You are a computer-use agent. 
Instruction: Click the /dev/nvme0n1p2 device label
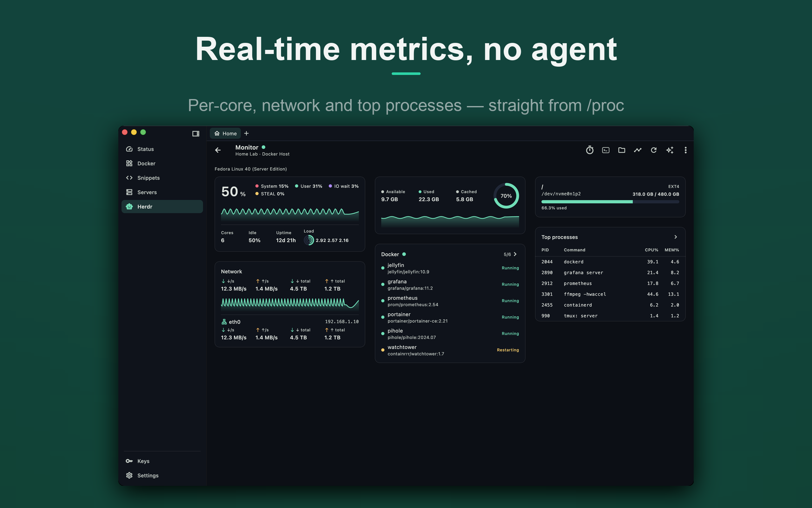561,194
